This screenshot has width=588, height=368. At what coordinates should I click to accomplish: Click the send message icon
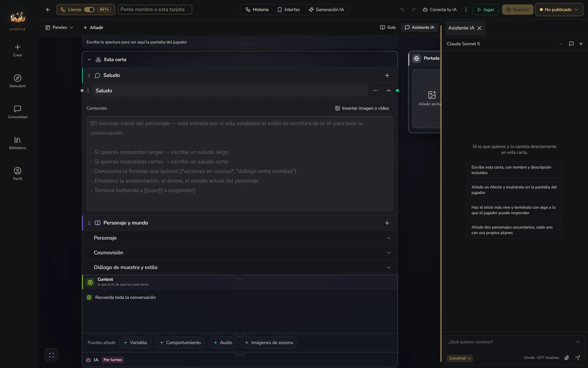coord(578,358)
